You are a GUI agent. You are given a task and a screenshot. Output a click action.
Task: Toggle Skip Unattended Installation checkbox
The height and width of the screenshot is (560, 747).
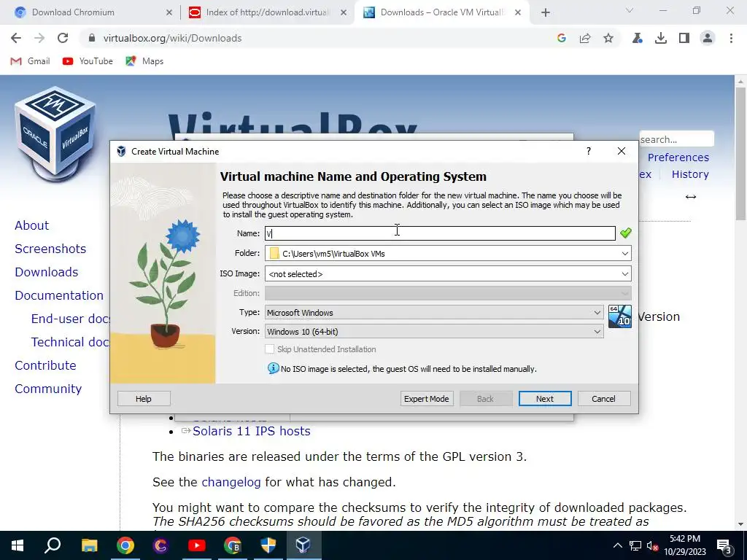[270, 349]
